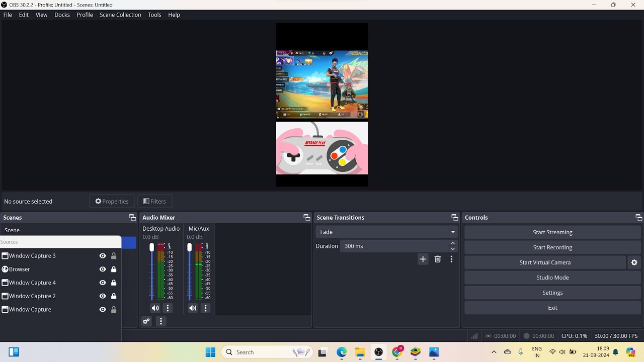644x362 pixels.
Task: Open Mic/Aux three-dot menu
Action: pos(205,308)
